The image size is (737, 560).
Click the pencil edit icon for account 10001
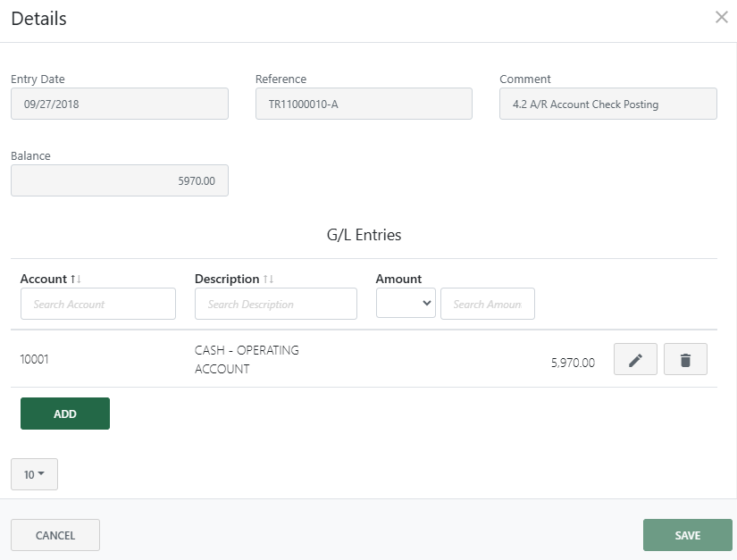pyautogui.click(x=635, y=359)
